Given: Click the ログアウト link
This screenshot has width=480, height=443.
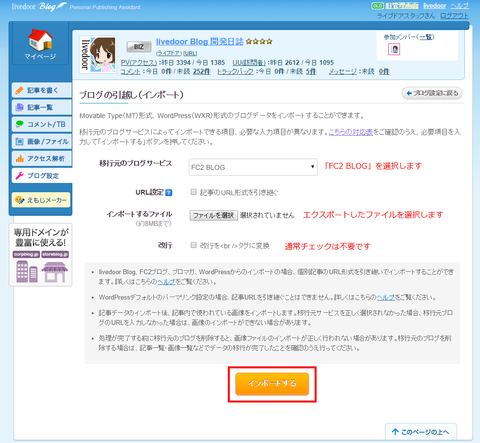Looking at the screenshot, I should point(454,16).
